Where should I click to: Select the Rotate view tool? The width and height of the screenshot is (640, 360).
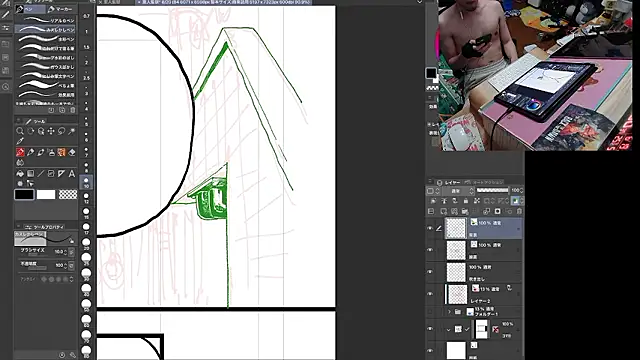30,131
